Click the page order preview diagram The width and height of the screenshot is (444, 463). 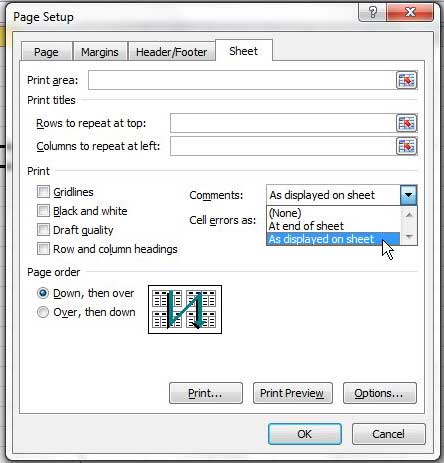tap(185, 309)
